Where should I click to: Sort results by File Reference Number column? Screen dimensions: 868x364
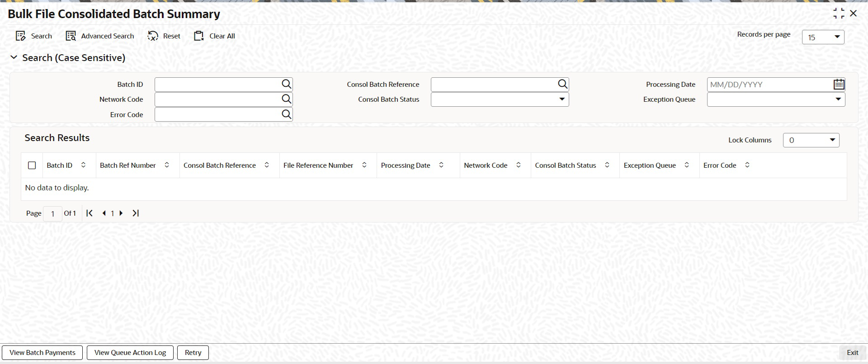[364, 165]
